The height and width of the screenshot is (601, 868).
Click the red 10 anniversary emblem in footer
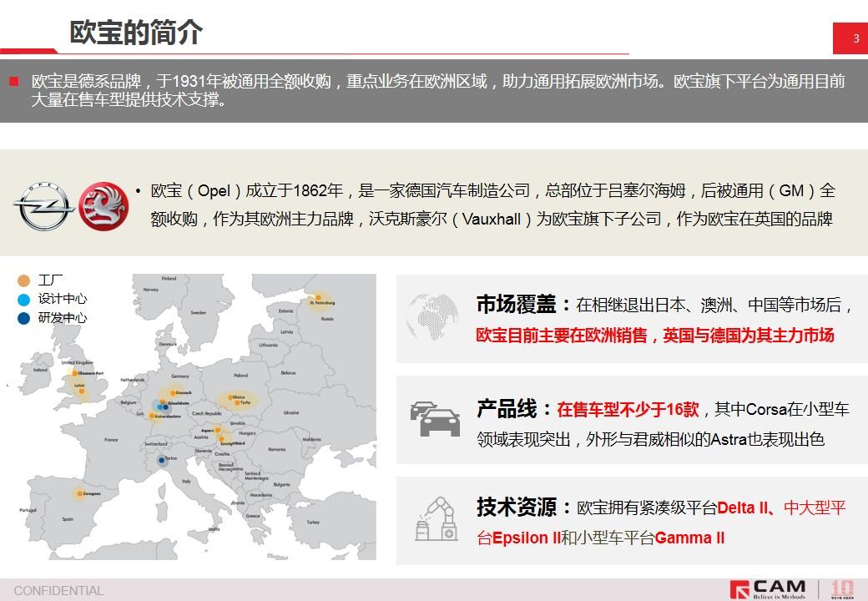tap(842, 588)
